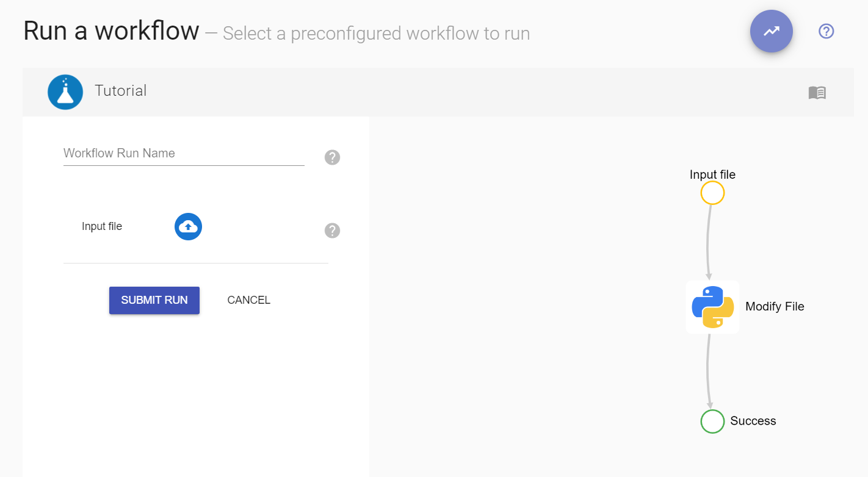Click the Success label in the diagram
The width and height of the screenshot is (868, 477).
(x=753, y=421)
